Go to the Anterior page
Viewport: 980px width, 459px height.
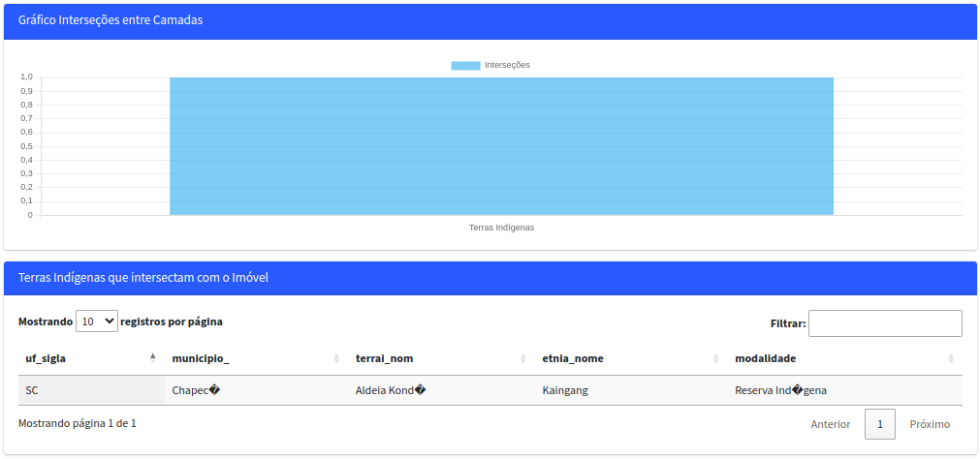coord(830,424)
